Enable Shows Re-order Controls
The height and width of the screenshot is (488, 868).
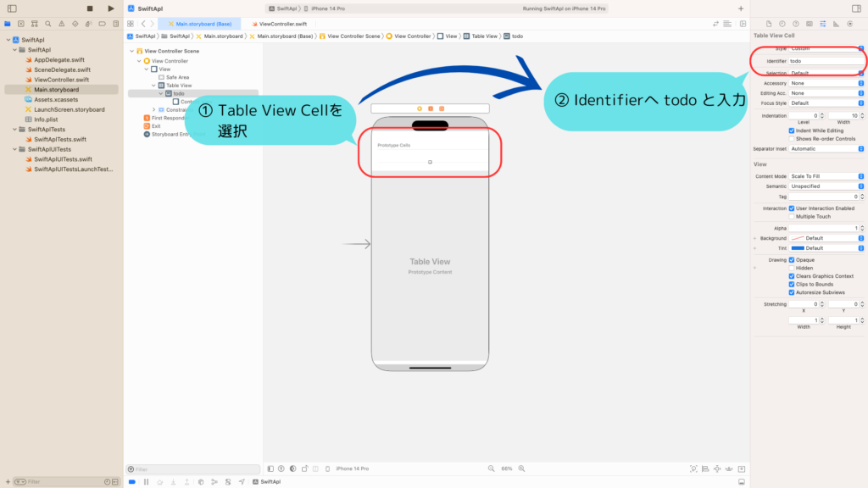point(792,139)
